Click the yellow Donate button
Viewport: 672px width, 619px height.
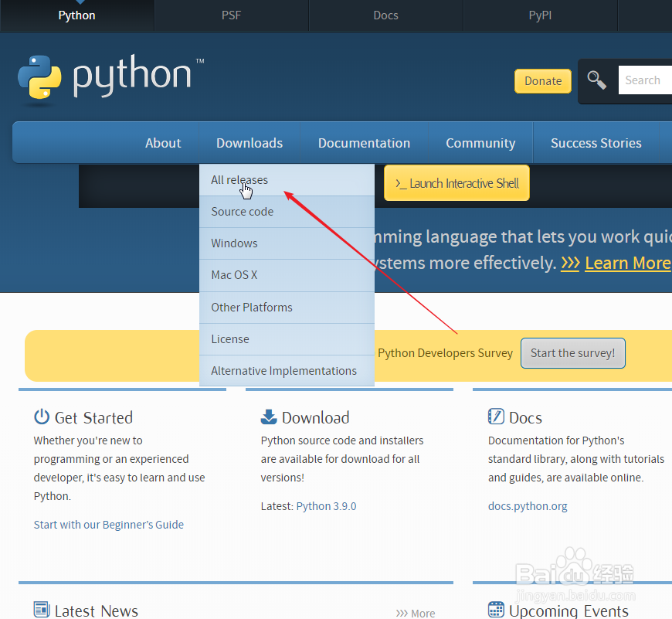click(x=543, y=81)
